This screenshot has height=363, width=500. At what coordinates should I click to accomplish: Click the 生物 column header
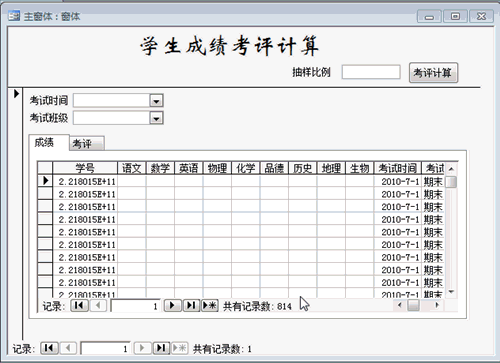[x=360, y=168]
